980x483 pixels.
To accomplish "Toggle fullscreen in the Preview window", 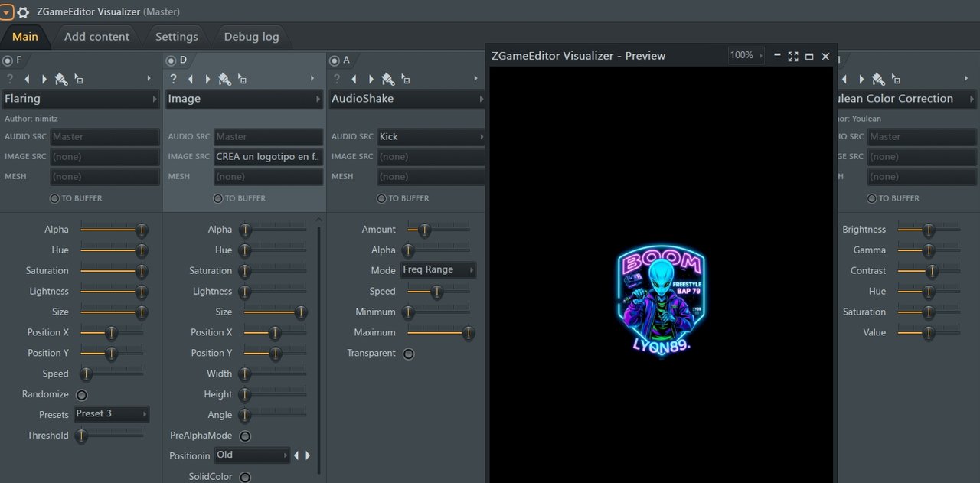I will point(793,56).
